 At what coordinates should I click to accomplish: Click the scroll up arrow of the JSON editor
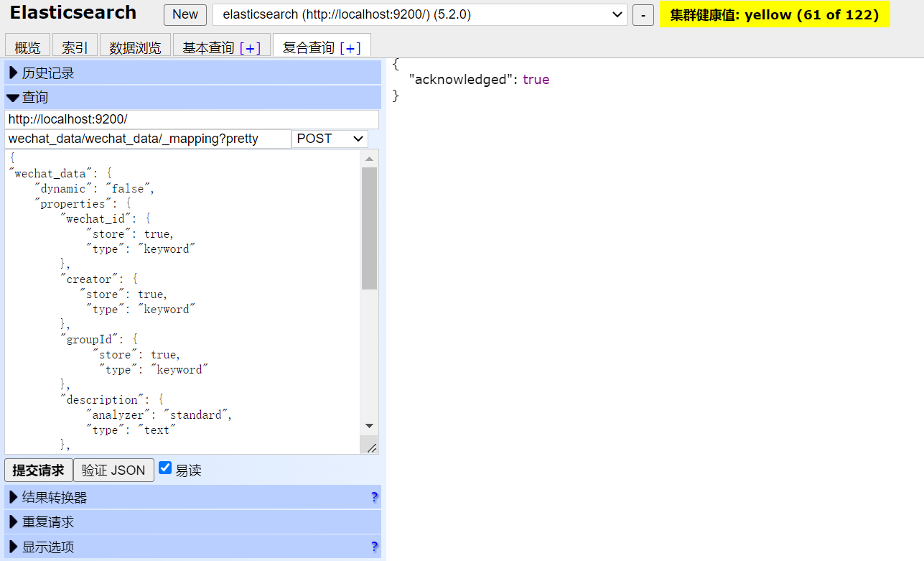click(x=369, y=159)
